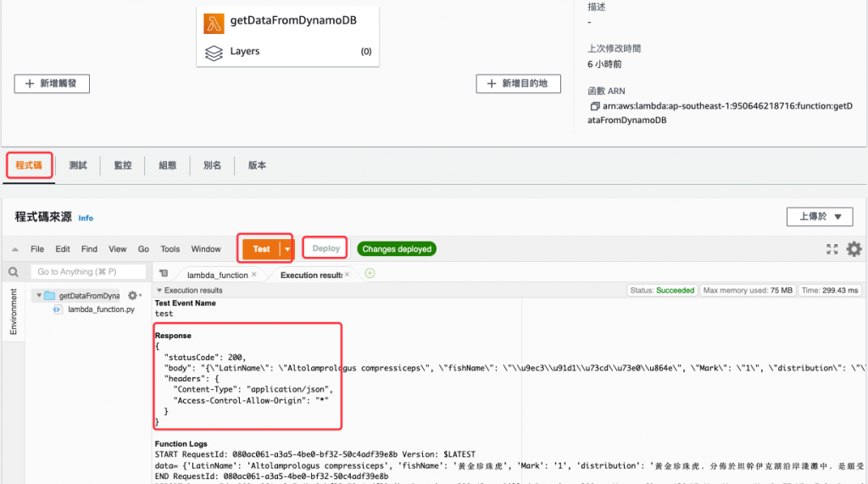Click the Deploy button
This screenshot has width=868, height=484.
[325, 248]
